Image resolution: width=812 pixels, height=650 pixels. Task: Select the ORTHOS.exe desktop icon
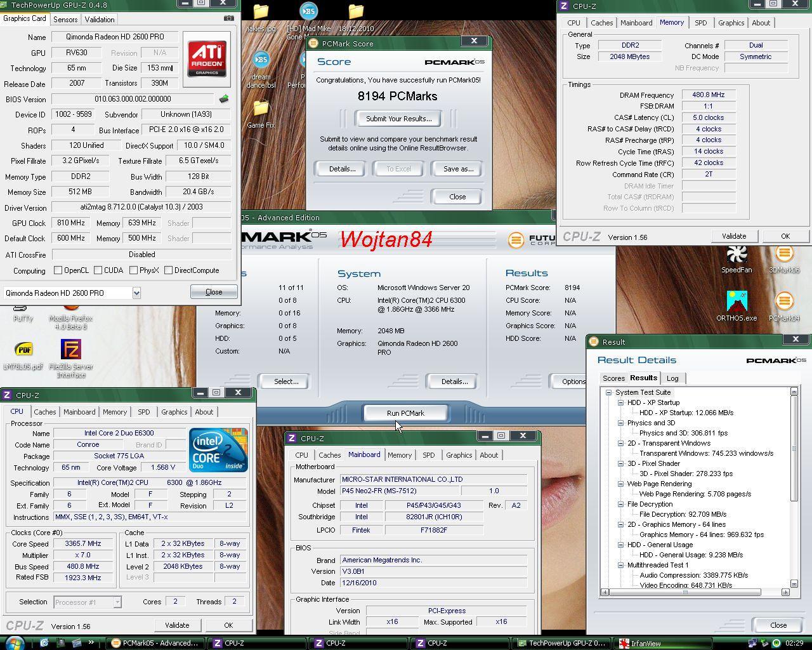[737, 307]
